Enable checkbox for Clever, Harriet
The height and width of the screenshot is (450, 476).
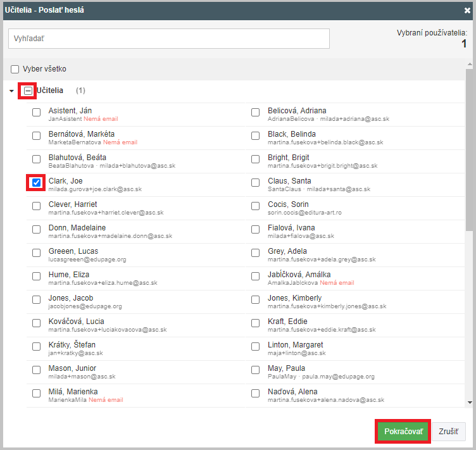[x=37, y=206]
